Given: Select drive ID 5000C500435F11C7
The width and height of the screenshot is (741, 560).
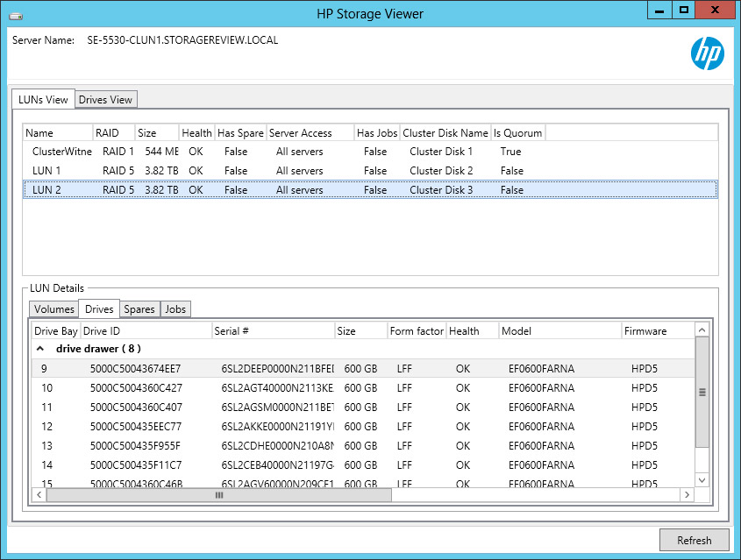Looking at the screenshot, I should click(x=136, y=465).
